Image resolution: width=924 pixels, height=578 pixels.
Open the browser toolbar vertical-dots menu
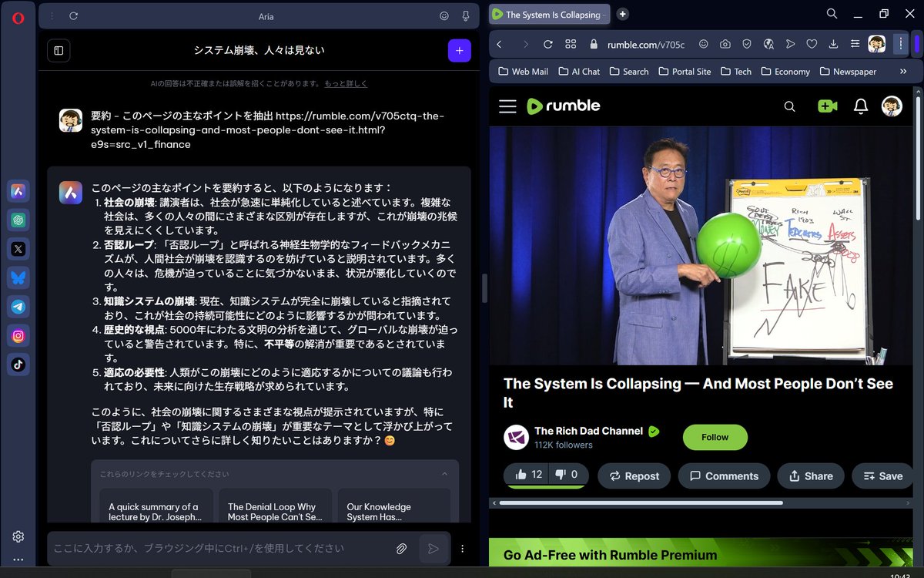[900, 44]
